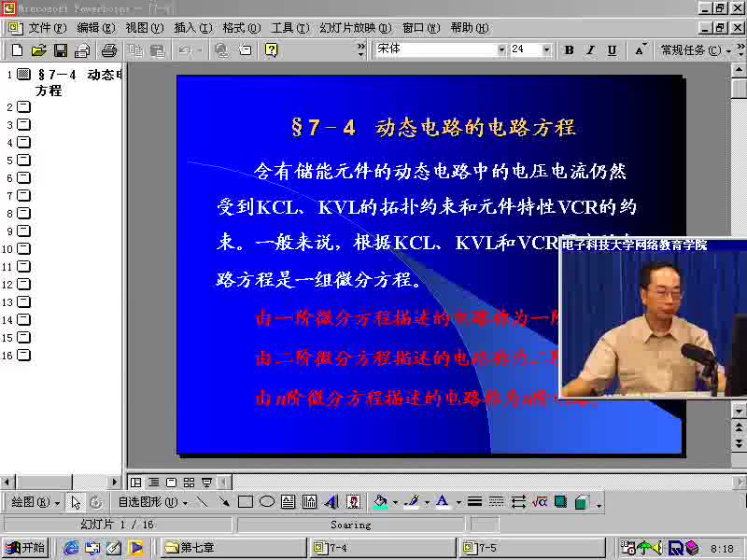Select the Text Box tool
This screenshot has width=747, height=560.
tap(289, 501)
